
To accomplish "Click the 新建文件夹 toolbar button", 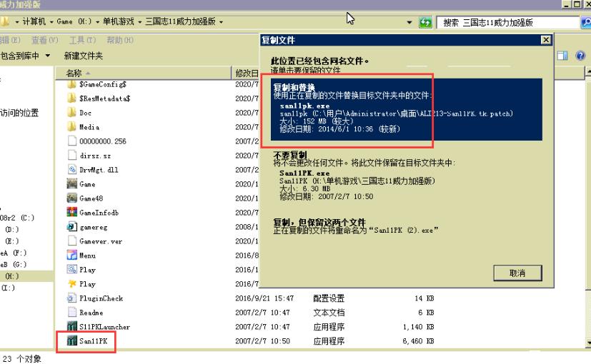I will 84,56.
